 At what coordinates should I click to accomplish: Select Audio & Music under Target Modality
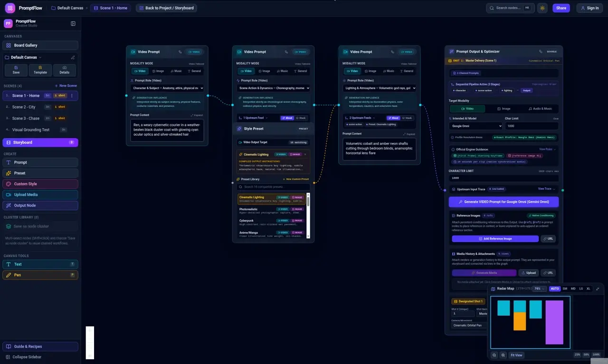541,109
